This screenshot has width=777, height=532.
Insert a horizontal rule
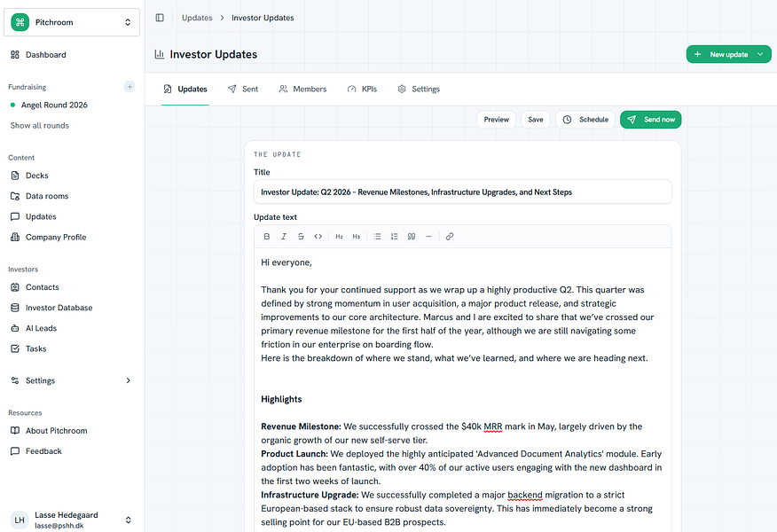(428, 237)
